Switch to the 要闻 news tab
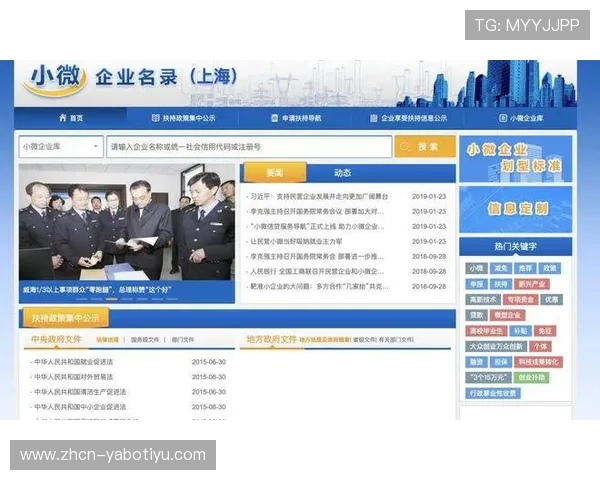 [275, 173]
